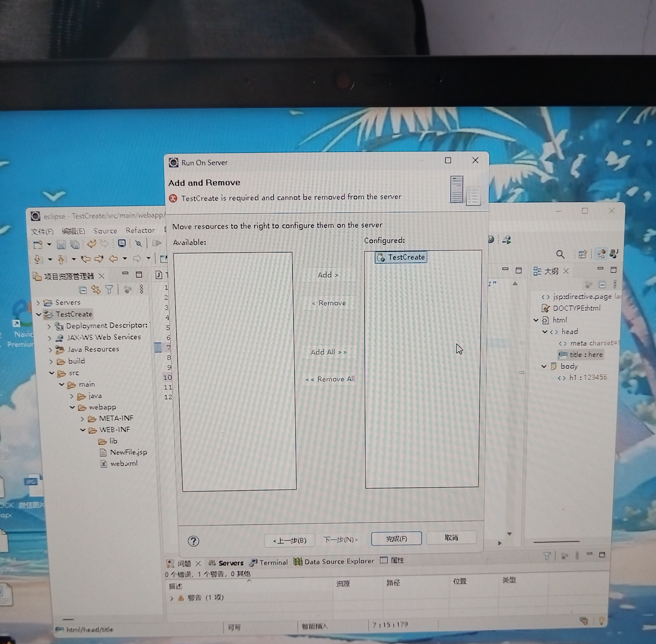Open project explorer view menu (three dots)
The image size is (656, 644).
[x=141, y=289]
